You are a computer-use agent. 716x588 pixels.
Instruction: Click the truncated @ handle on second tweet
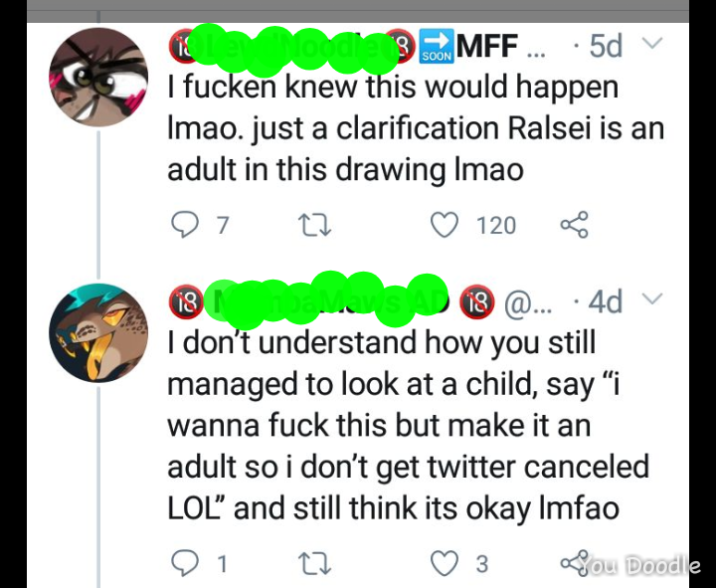[527, 299]
